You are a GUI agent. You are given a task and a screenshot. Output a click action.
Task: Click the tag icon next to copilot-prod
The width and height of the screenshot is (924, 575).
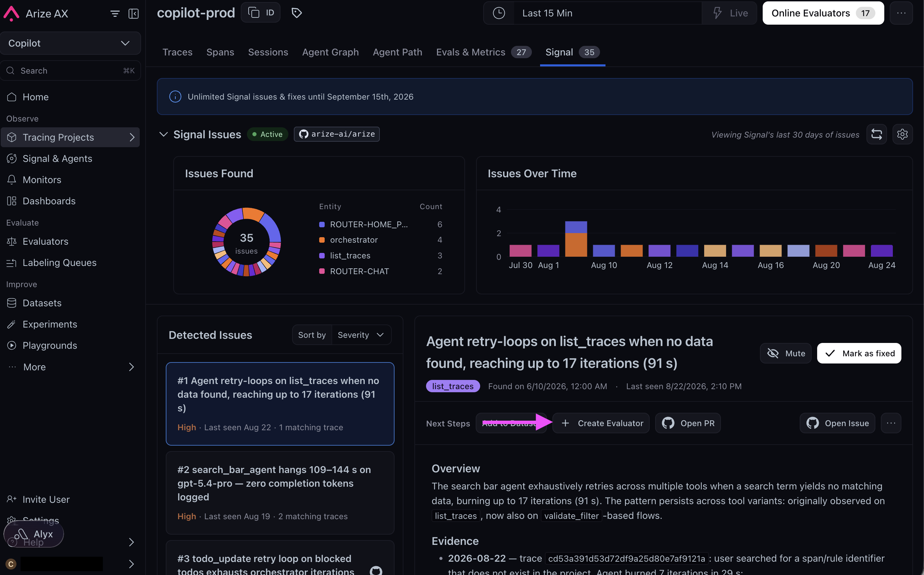click(x=297, y=13)
